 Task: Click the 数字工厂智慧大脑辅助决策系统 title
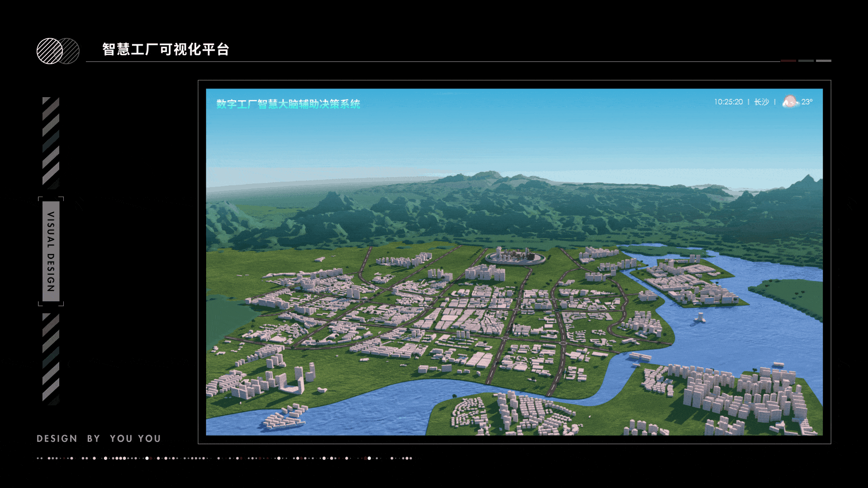pos(288,104)
